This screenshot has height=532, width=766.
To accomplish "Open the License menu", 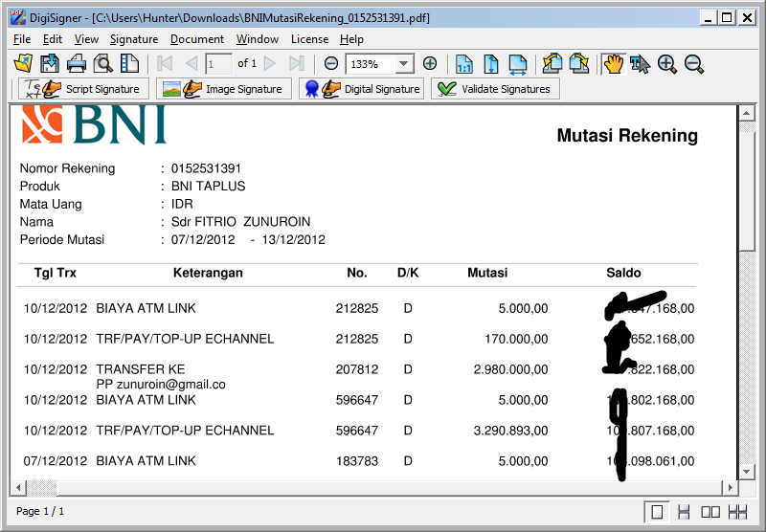I will click(x=309, y=39).
